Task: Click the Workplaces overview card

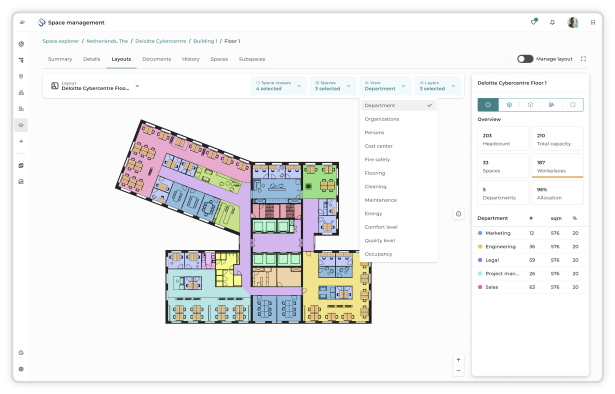Action: point(557,166)
